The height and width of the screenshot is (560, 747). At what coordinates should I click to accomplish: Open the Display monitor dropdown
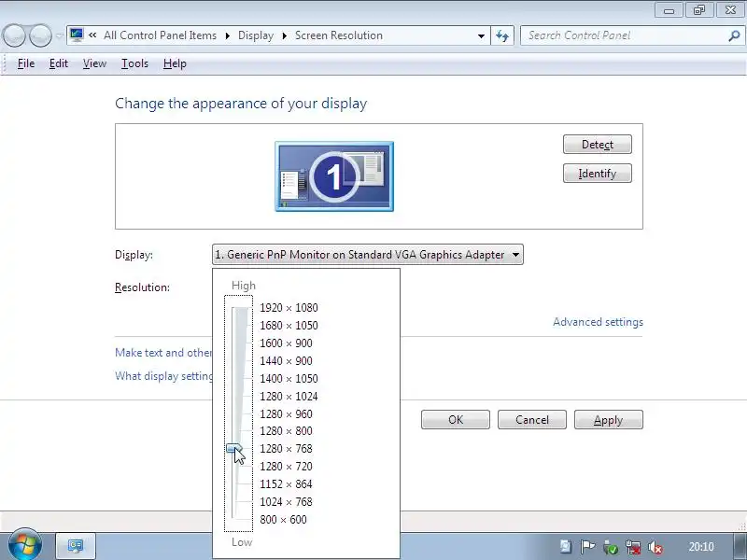click(x=368, y=255)
